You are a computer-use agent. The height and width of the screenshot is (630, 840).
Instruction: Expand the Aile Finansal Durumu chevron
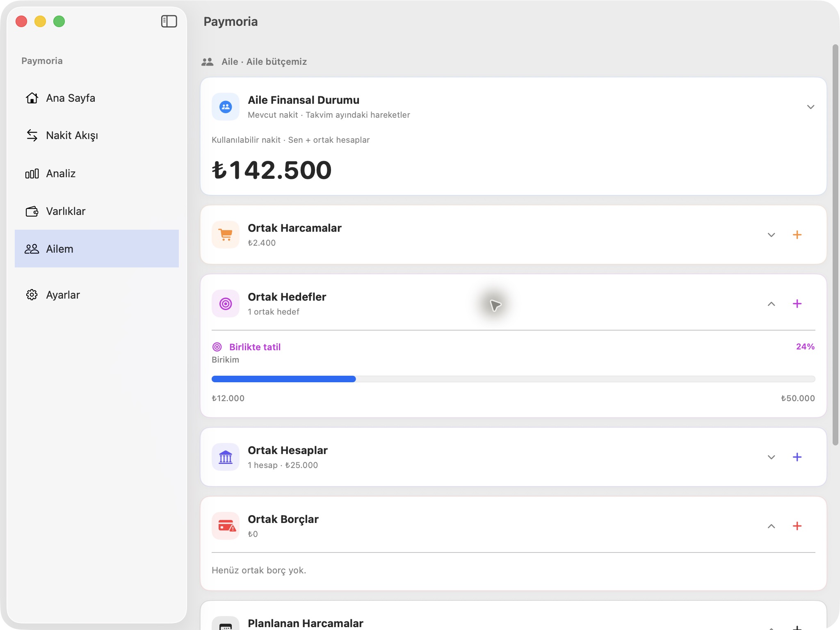810,107
